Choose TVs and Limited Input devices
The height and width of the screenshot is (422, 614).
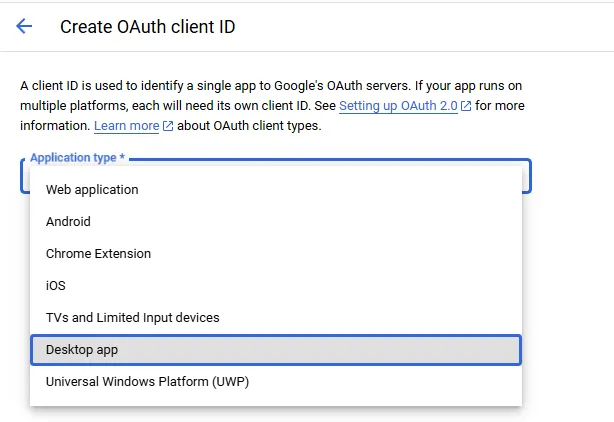(276, 318)
